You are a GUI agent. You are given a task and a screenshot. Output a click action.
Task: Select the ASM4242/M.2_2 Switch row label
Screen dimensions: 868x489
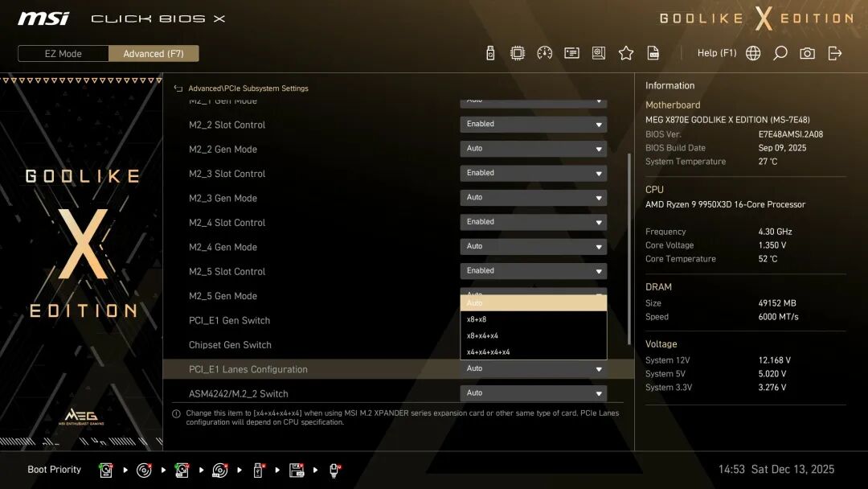pos(238,394)
